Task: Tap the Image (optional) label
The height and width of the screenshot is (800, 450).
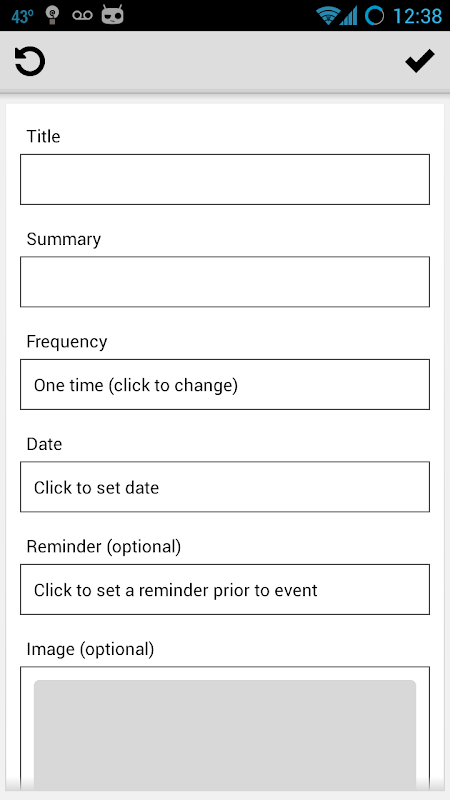Action: pos(90,649)
